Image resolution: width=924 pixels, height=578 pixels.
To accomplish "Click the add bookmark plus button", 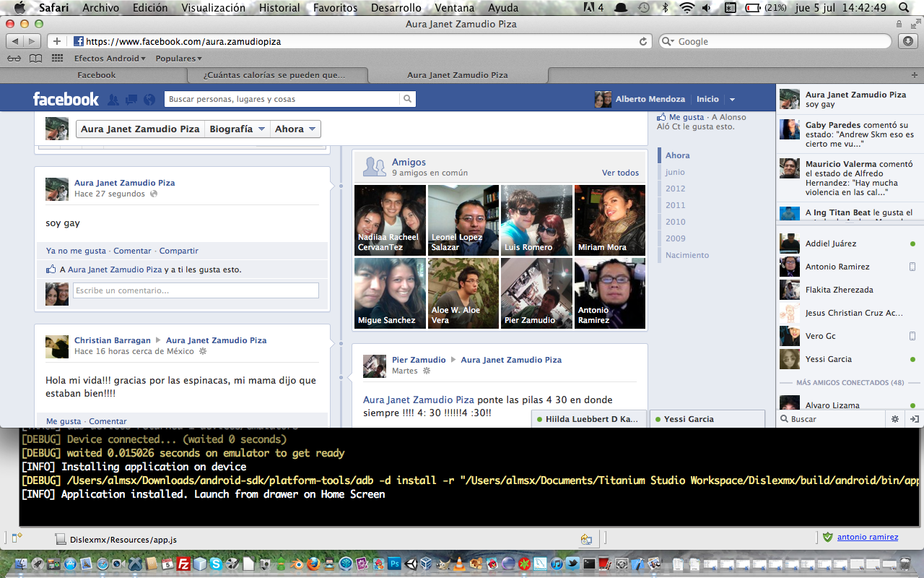I will point(57,41).
